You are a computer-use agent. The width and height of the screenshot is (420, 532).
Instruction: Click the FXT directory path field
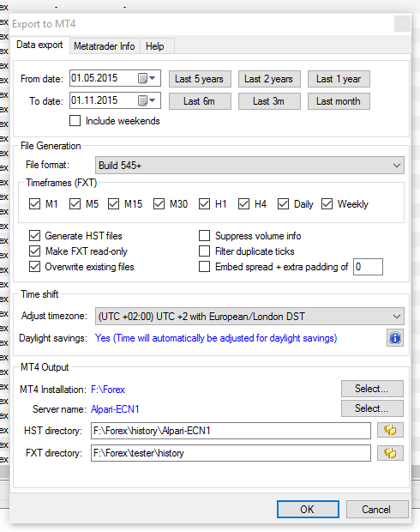[231, 453]
